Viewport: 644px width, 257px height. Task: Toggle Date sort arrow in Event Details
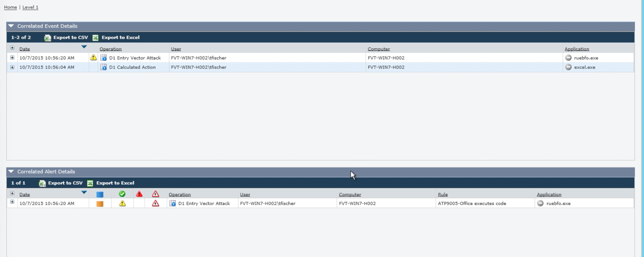coord(84,47)
